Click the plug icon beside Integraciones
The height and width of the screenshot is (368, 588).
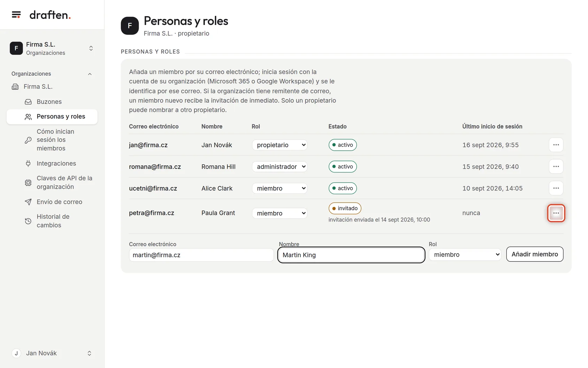pos(28,163)
